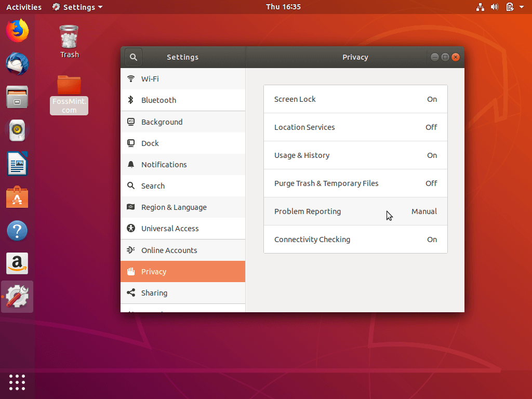Screen dimensions: 532x399
Task: Open Rhythmbox music player from the dock
Action: (17, 130)
